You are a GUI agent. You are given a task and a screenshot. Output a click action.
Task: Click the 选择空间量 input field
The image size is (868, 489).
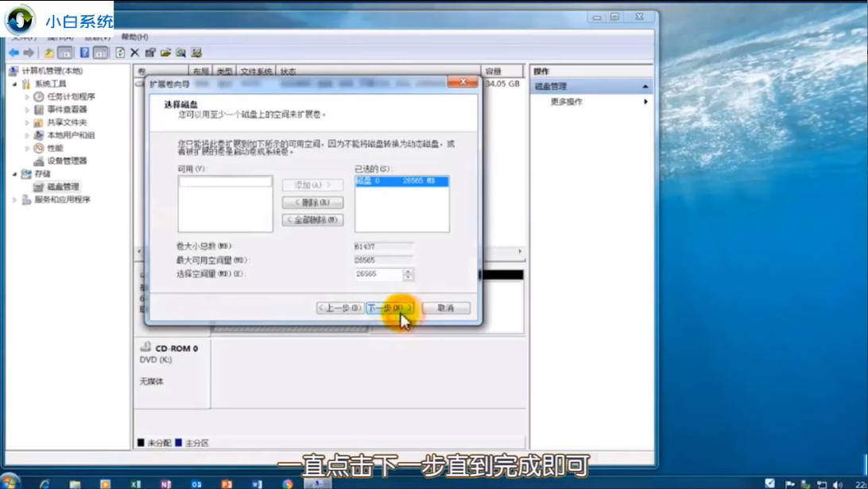tap(378, 274)
